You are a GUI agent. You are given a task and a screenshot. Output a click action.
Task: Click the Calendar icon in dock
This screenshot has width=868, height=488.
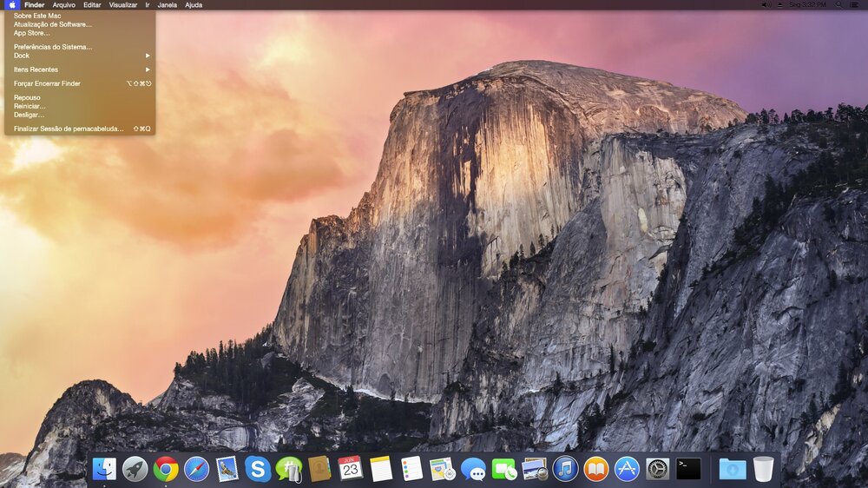(351, 469)
